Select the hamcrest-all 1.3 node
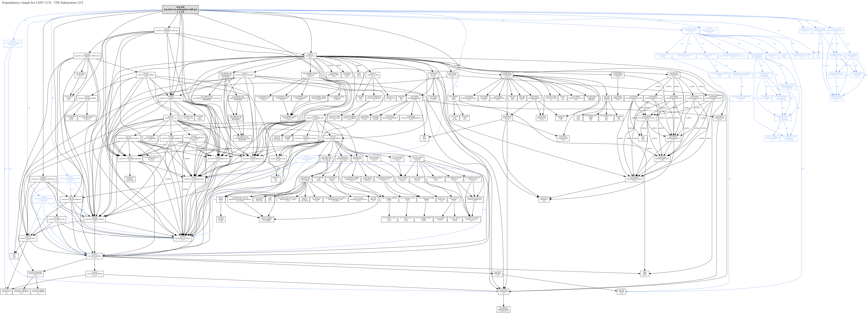Screen dimensions: 868x313 point(805,31)
